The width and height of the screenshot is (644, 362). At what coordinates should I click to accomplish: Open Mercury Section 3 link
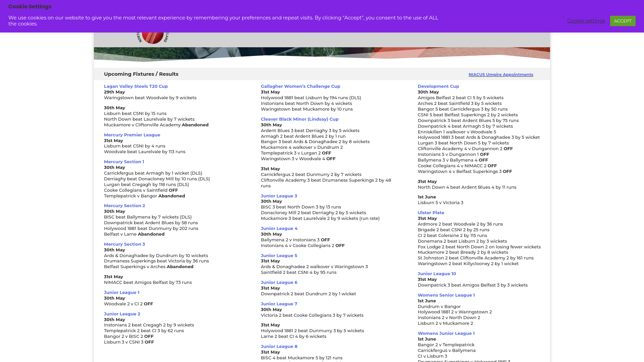point(124,244)
